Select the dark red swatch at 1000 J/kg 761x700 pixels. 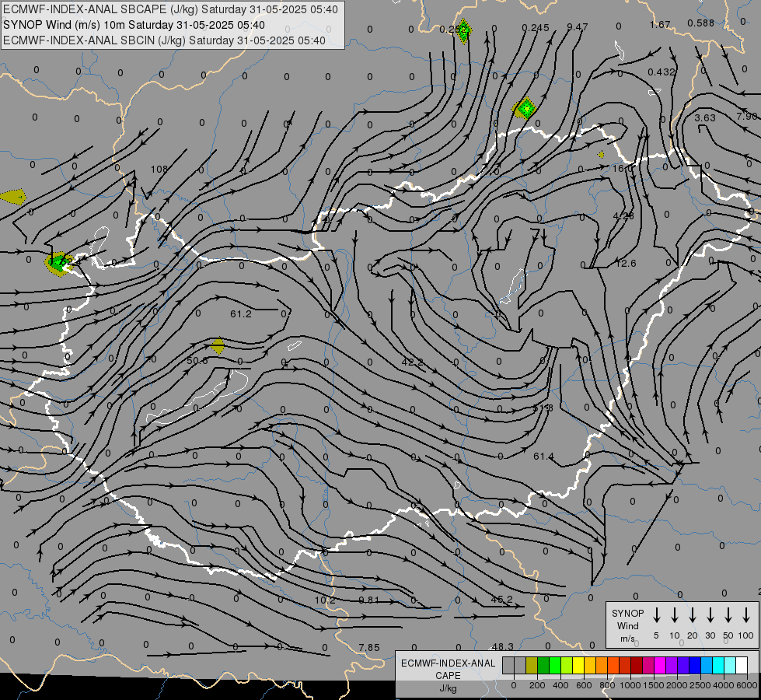(637, 665)
